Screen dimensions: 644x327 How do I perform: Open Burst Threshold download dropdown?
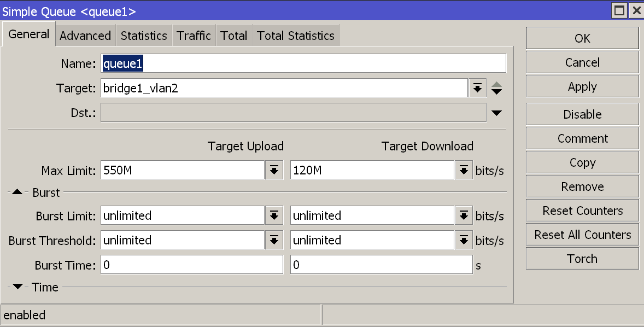[464, 240]
